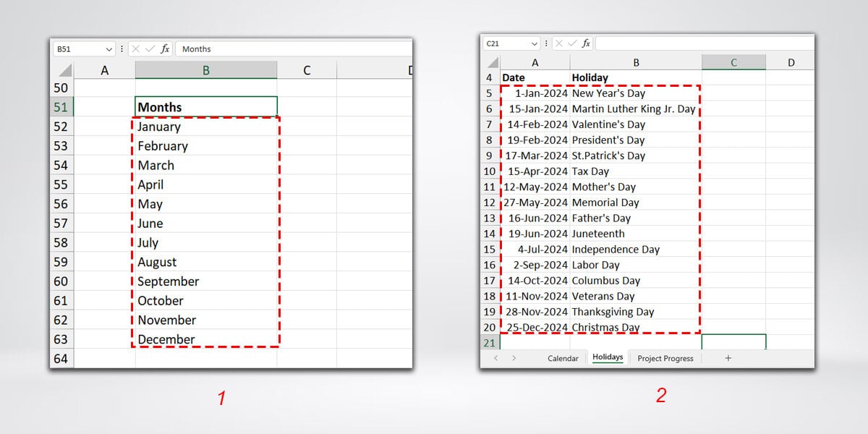Click the Columbus Day cell
Viewport: 868px width, 434px height.
pos(636,281)
